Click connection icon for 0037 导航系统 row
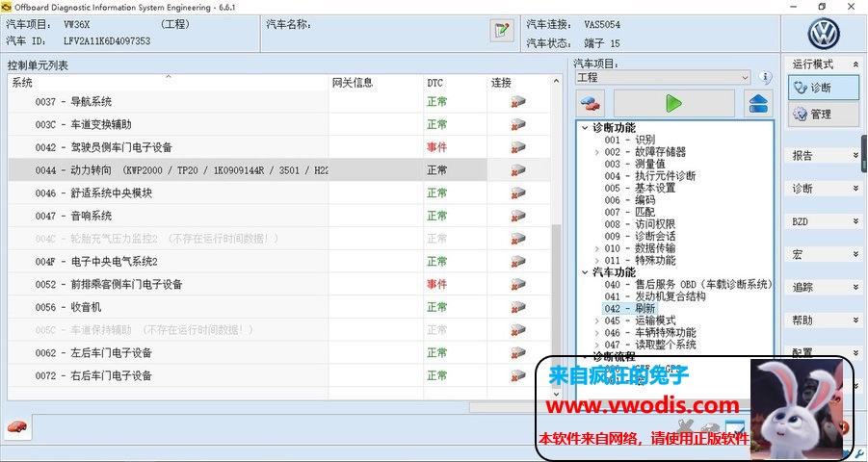 tap(517, 101)
